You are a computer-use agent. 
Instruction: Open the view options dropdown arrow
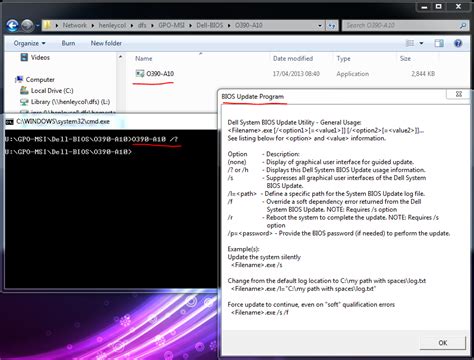pyautogui.click(x=421, y=43)
